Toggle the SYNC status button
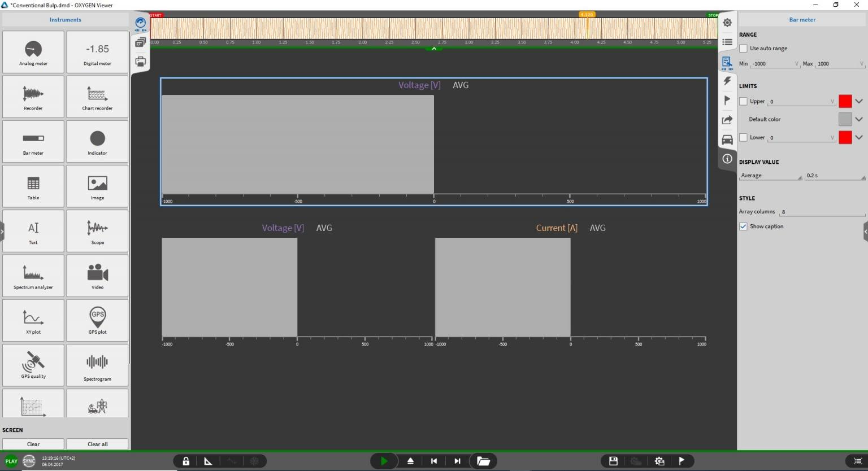Image resolution: width=868 pixels, height=471 pixels. tap(29, 461)
